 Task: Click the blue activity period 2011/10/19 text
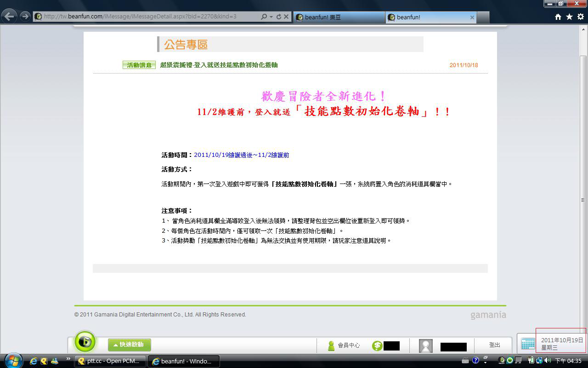(x=241, y=155)
